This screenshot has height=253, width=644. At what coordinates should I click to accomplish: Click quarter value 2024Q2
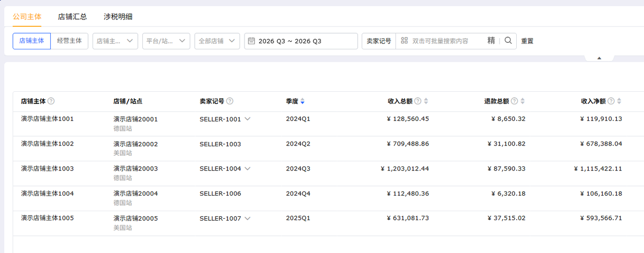point(298,144)
